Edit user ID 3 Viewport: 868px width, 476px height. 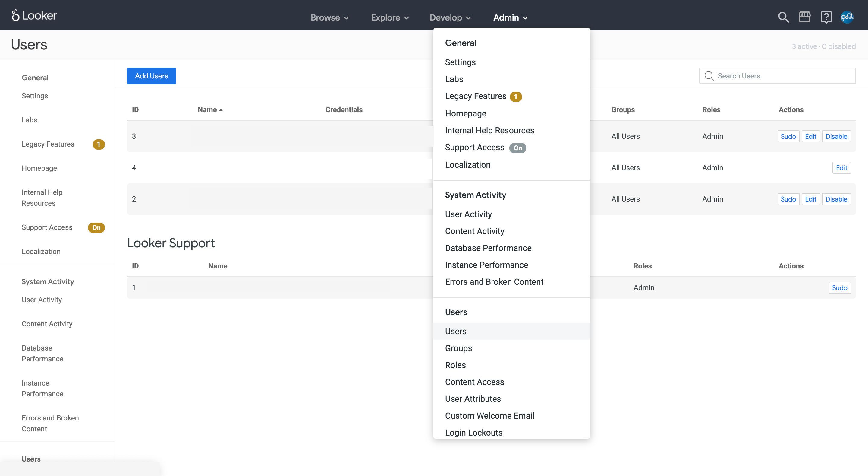coord(810,137)
